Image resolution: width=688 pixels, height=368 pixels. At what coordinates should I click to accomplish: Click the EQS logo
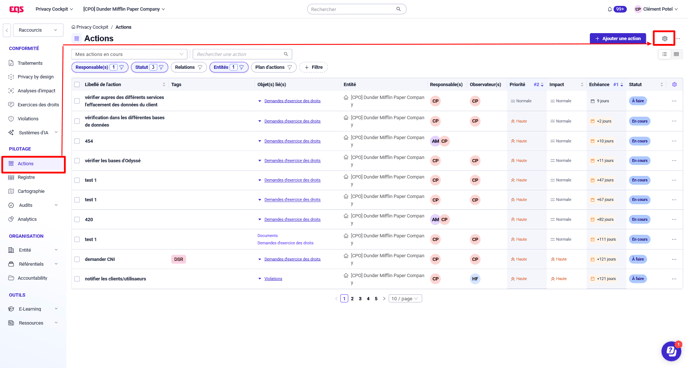[16, 9]
